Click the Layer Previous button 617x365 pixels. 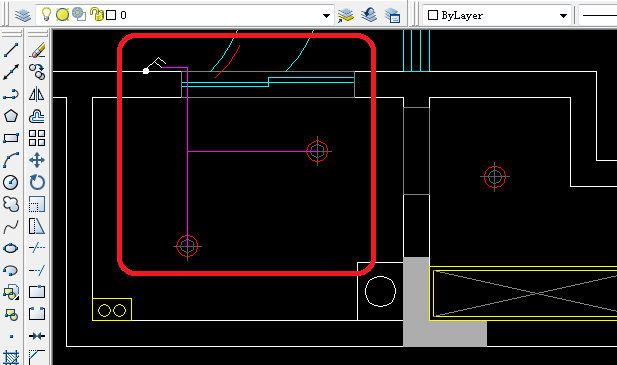(x=369, y=15)
